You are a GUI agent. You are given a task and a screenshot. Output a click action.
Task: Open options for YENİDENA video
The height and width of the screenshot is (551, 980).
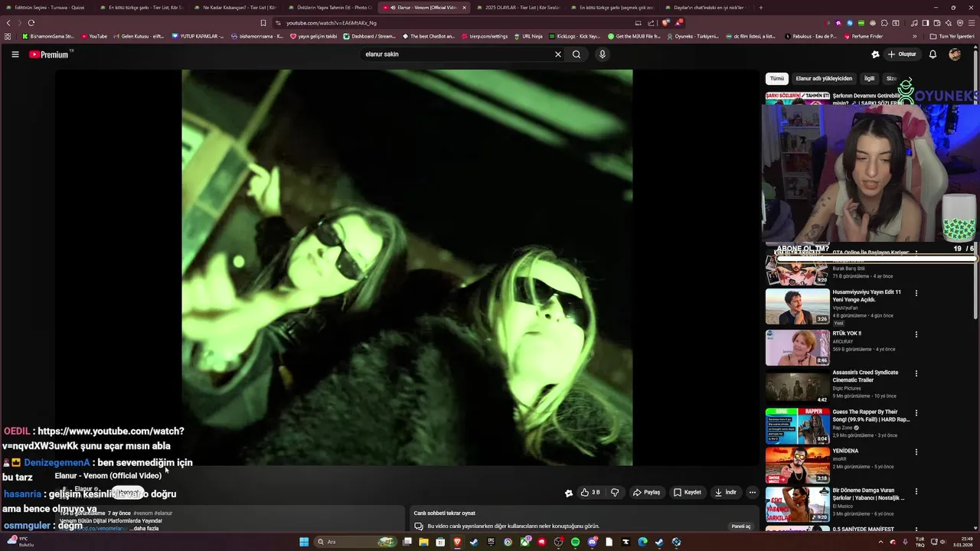pos(916,452)
